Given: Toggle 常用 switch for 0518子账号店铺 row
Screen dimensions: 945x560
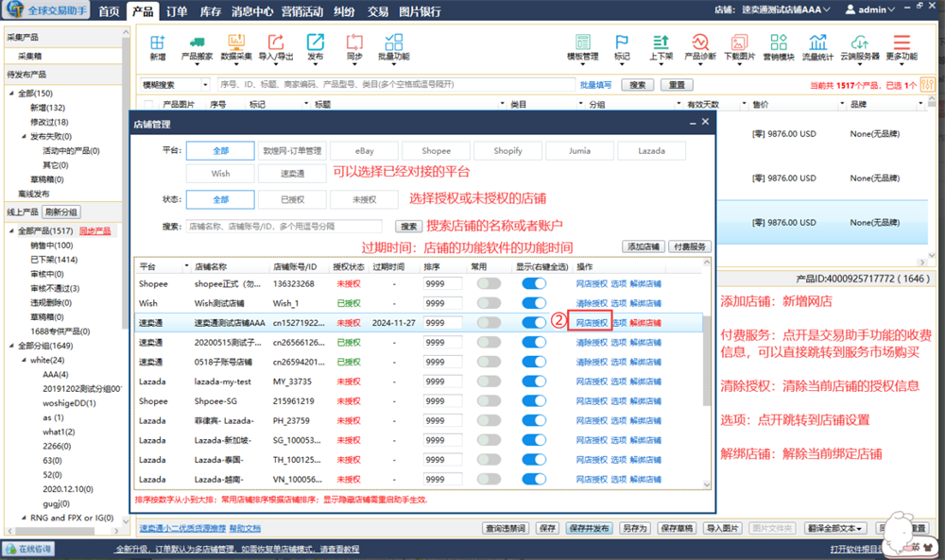Looking at the screenshot, I should pyautogui.click(x=489, y=362).
